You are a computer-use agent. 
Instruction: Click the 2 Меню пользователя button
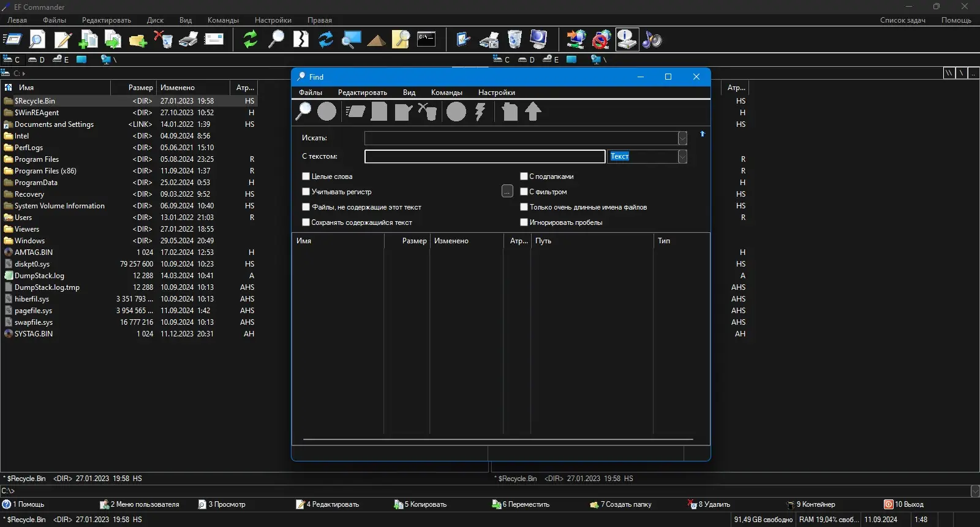pyautogui.click(x=140, y=504)
